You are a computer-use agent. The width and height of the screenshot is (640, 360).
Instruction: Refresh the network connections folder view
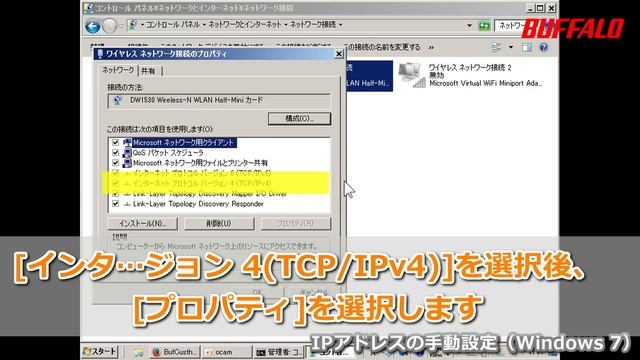pos(484,26)
